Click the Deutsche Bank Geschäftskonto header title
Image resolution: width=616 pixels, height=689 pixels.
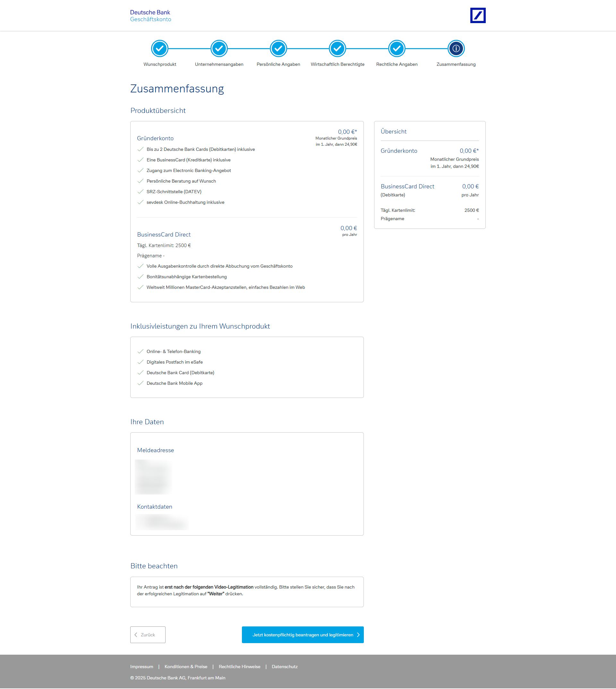point(150,16)
